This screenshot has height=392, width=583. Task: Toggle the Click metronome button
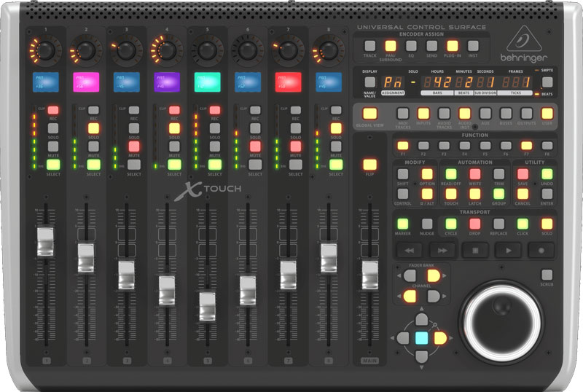pos(523,224)
